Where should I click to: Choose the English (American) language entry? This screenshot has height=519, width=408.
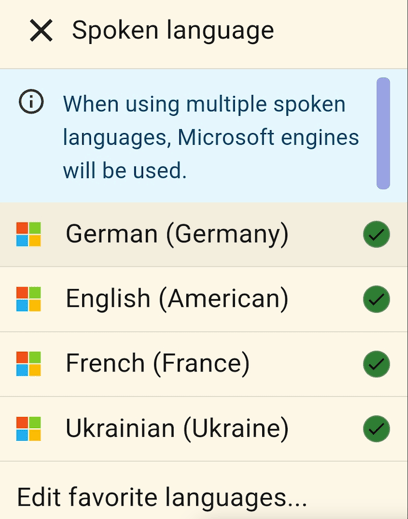pyautogui.click(x=204, y=299)
